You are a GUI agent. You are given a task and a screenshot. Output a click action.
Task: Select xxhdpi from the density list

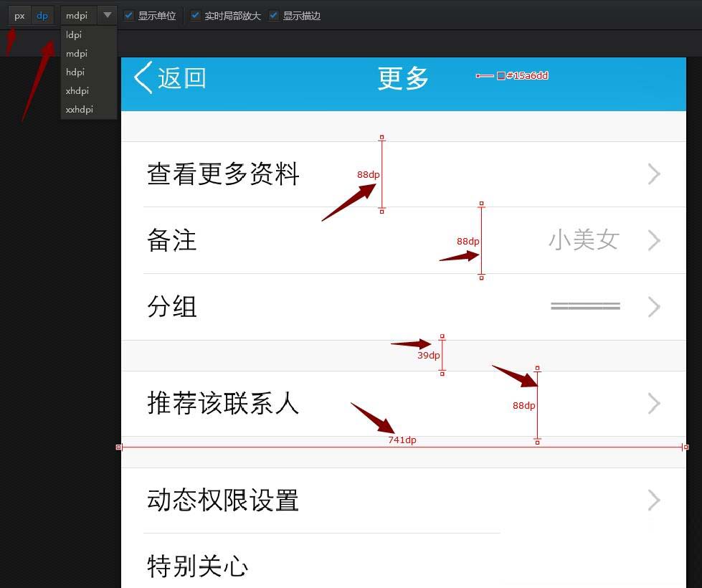(79, 109)
